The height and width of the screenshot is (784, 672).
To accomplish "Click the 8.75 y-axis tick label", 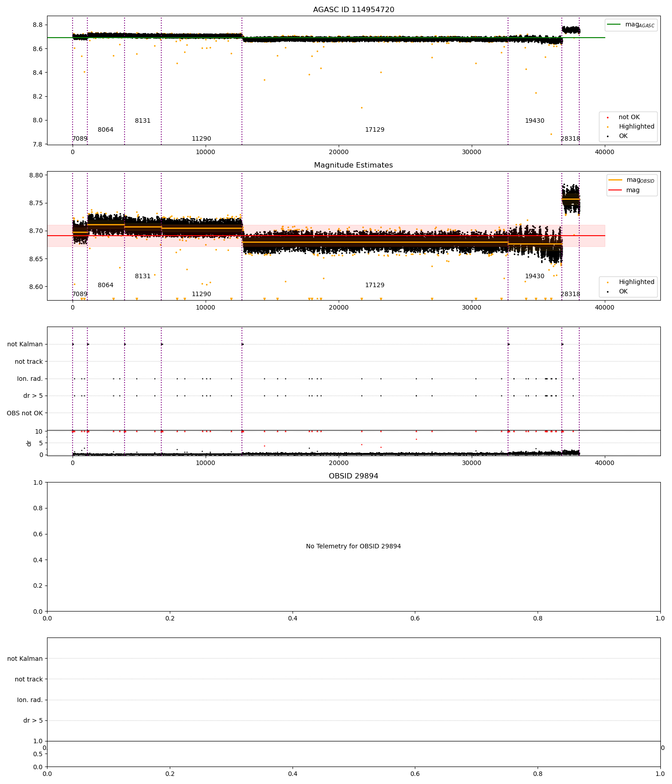I will click(35, 203).
